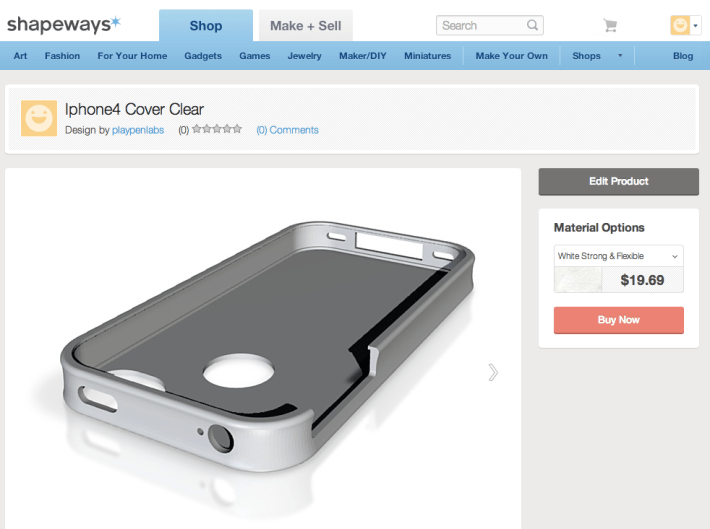This screenshot has width=710, height=529.
Task: Open the user avatar menu in header
Action: point(680,25)
